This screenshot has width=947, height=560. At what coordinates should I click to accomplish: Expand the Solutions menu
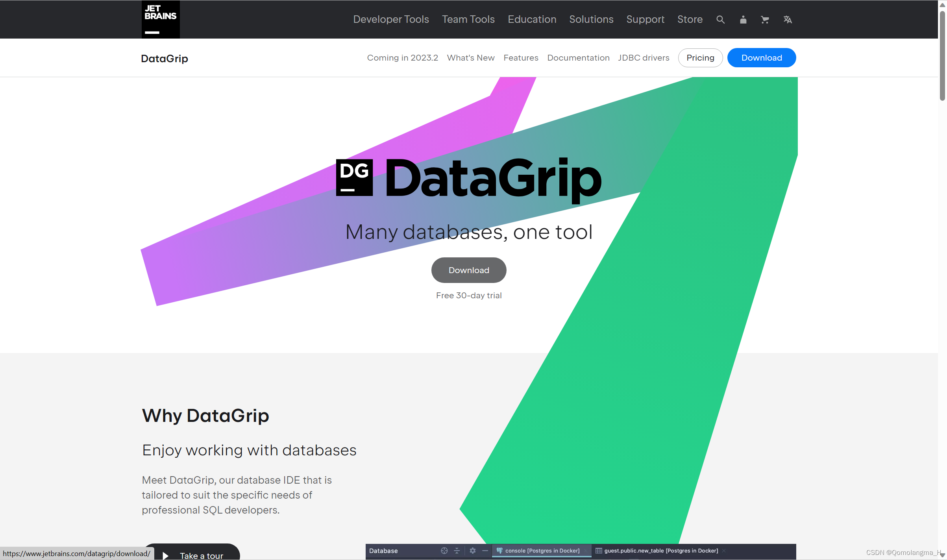pos(591,19)
